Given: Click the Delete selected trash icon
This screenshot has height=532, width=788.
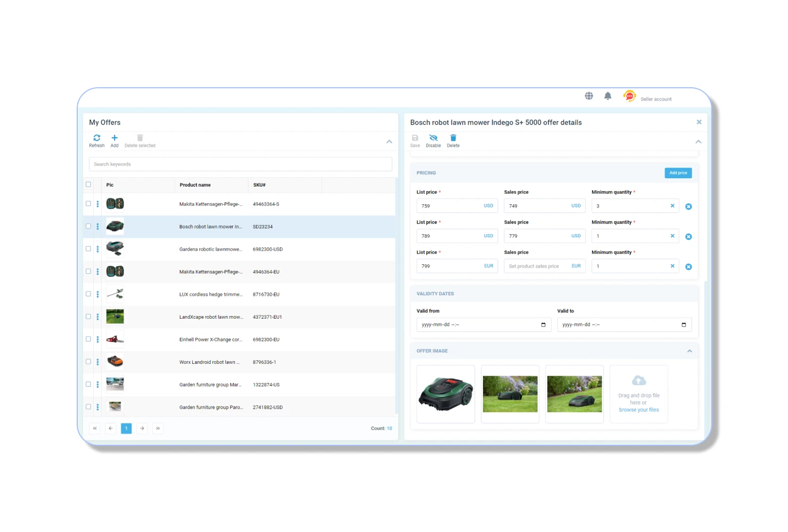Looking at the screenshot, I should tap(140, 138).
